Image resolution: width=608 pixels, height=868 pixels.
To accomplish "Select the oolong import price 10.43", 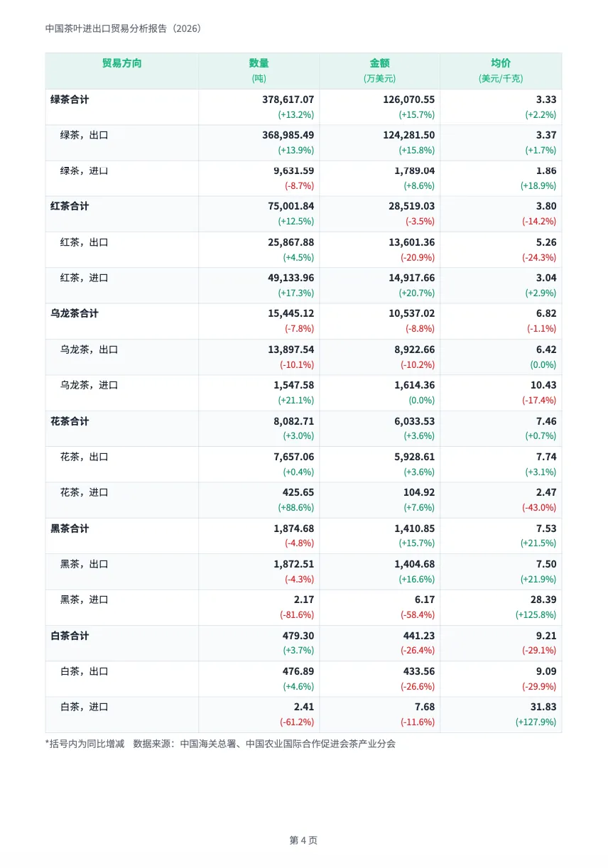I will pyautogui.click(x=543, y=385).
